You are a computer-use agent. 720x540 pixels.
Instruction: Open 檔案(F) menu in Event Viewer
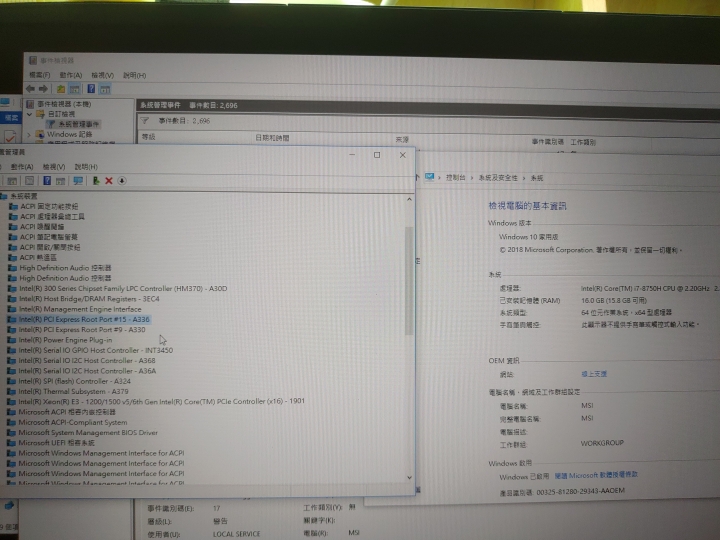point(39,75)
